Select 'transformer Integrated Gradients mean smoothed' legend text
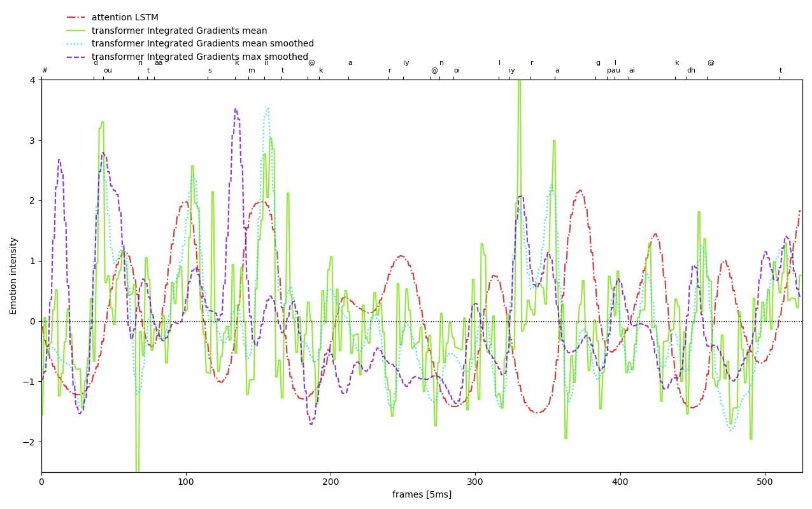Viewport: 812px width, 509px height. pyautogui.click(x=203, y=44)
